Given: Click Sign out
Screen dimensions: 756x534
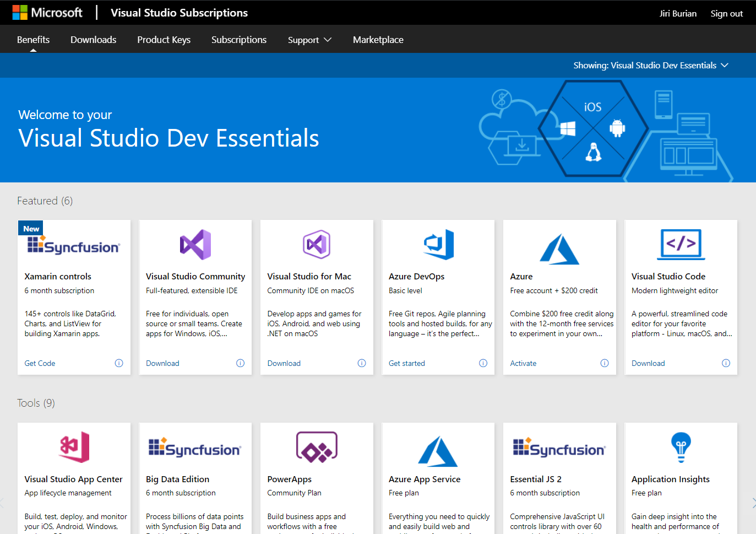Looking at the screenshot, I should tap(726, 14).
